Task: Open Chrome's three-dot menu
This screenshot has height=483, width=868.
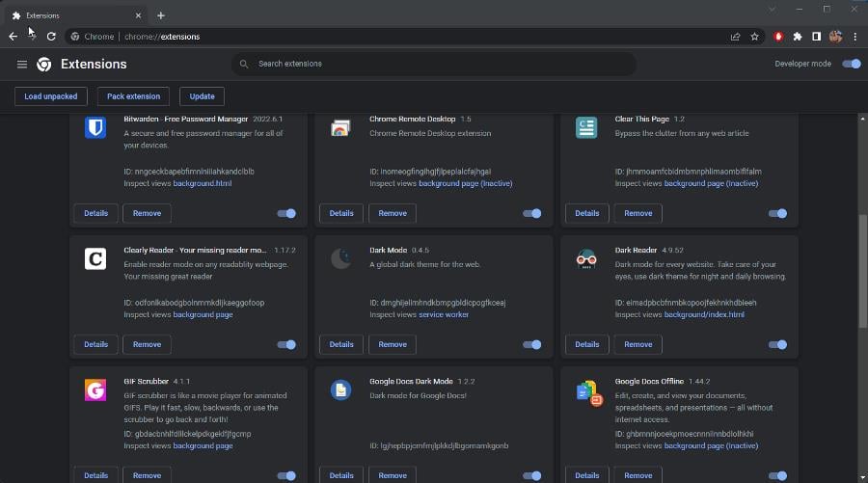Action: [x=854, y=37]
